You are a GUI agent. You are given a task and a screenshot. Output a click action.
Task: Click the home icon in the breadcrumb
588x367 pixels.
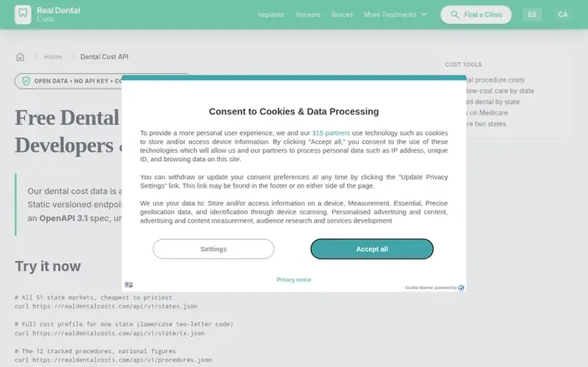tap(20, 57)
